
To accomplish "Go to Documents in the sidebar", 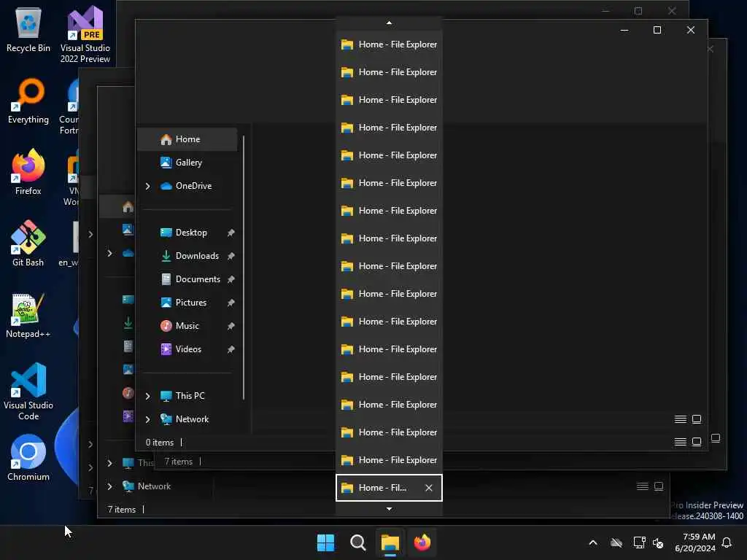I will [190, 279].
